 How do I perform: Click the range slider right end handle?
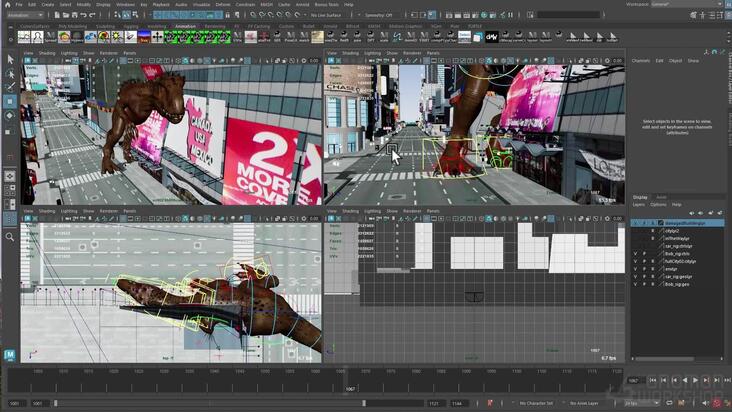pyautogui.click(x=364, y=403)
